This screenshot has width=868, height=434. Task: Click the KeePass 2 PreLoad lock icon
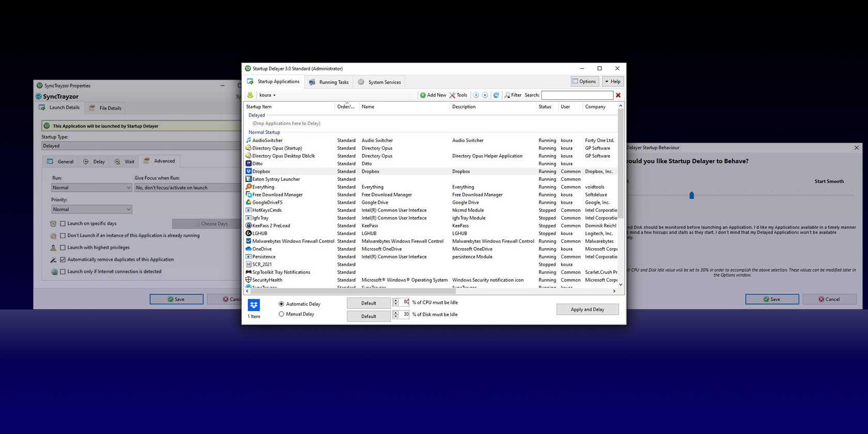[249, 225]
